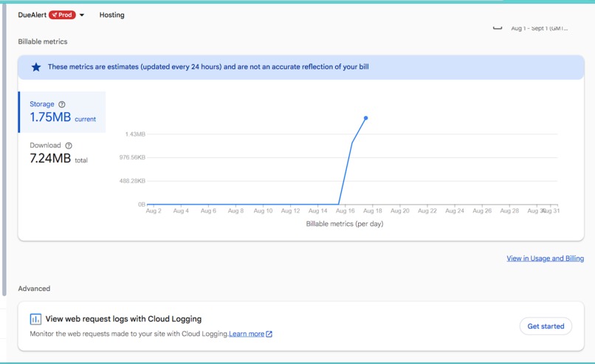Click the Storage help question icon
Image resolution: width=595 pixels, height=364 pixels.
62,104
